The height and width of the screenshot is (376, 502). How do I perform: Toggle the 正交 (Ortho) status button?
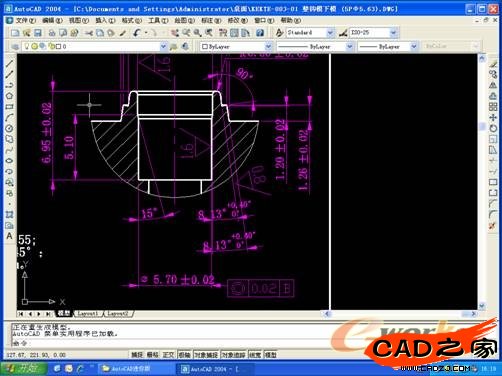[x=168, y=355]
